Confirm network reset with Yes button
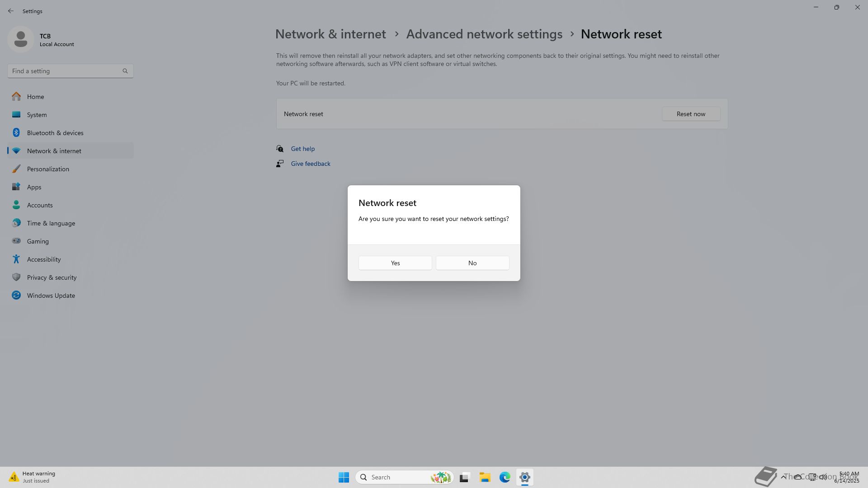The height and width of the screenshot is (488, 868). point(395,263)
